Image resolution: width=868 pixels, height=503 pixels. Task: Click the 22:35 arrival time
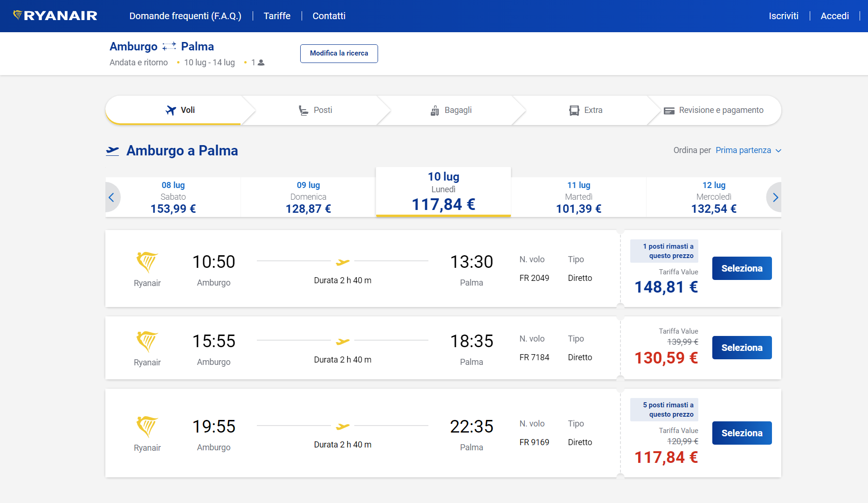click(x=471, y=426)
